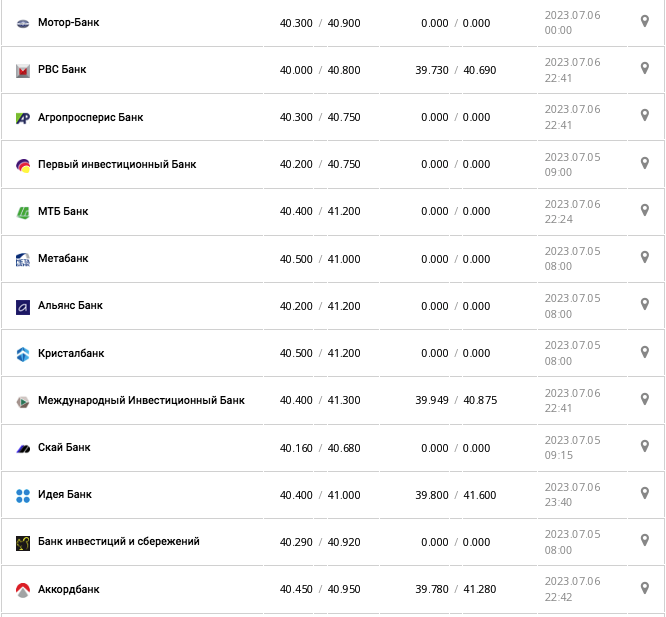Click the Метабанк logo icon
Image resolution: width=666 pixels, height=617 pixels.
23,260
